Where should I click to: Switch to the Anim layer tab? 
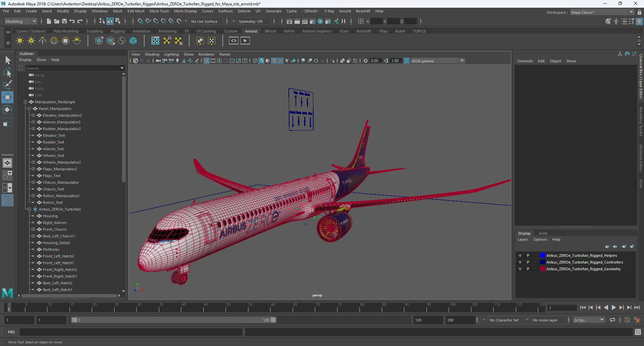click(x=543, y=233)
